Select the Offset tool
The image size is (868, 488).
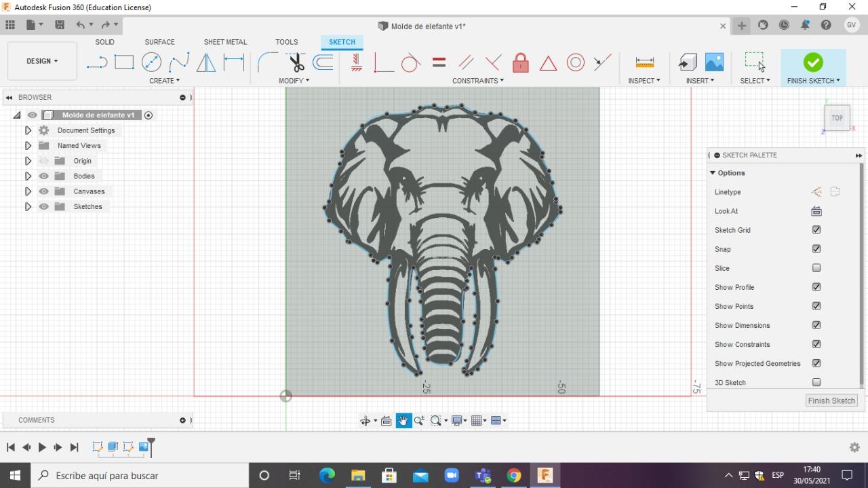(323, 62)
